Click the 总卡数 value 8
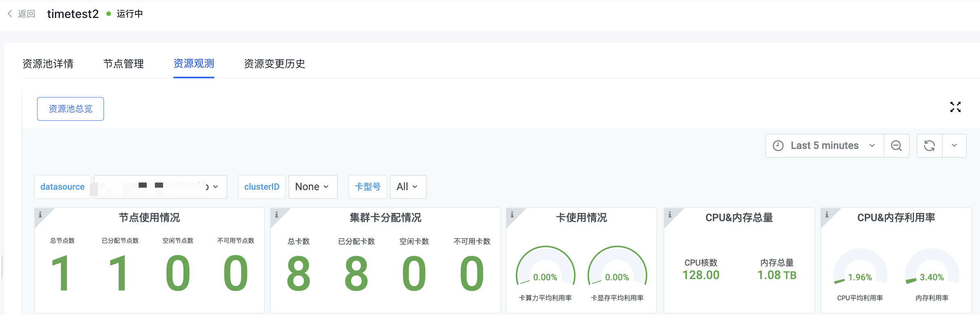The width and height of the screenshot is (980, 315). [299, 273]
